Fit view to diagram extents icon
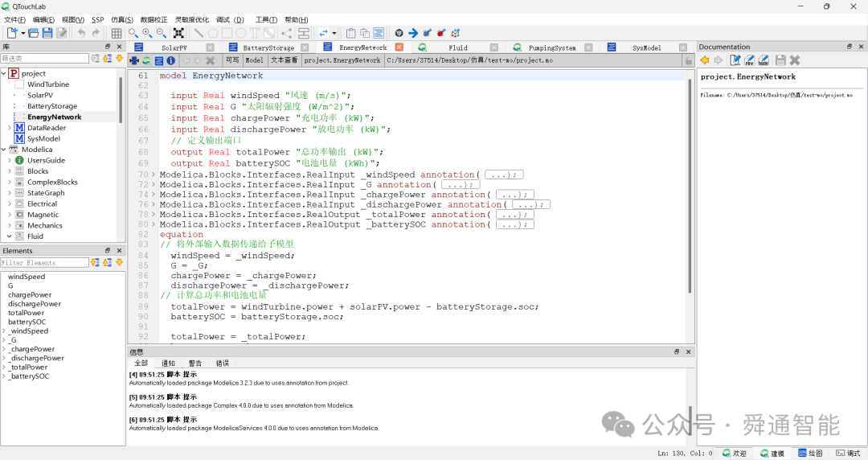Viewport: 868px width, 460px height. coord(178,33)
